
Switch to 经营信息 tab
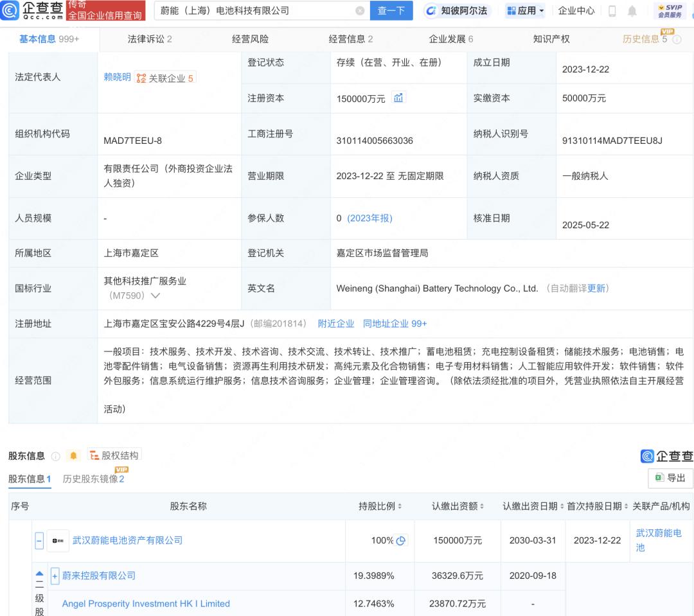[351, 39]
